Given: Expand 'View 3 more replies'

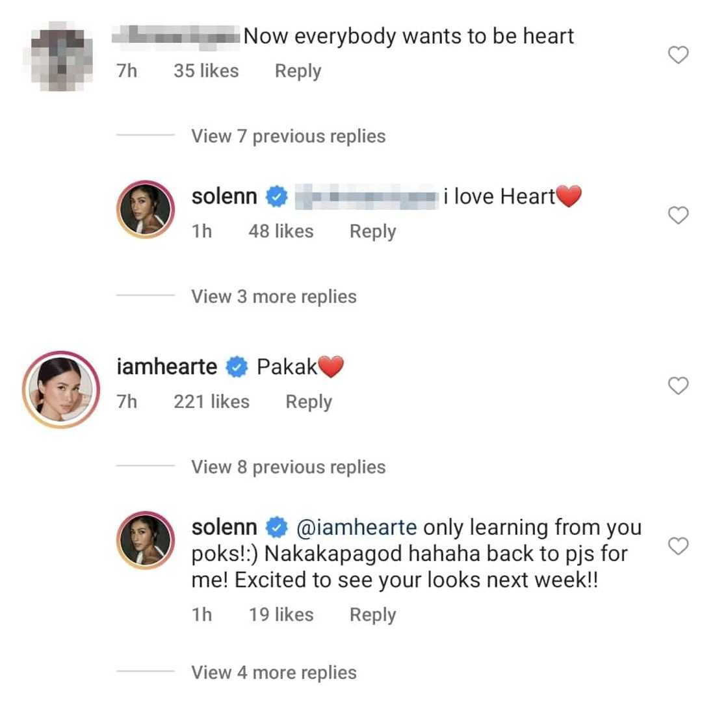Looking at the screenshot, I should tap(274, 297).
